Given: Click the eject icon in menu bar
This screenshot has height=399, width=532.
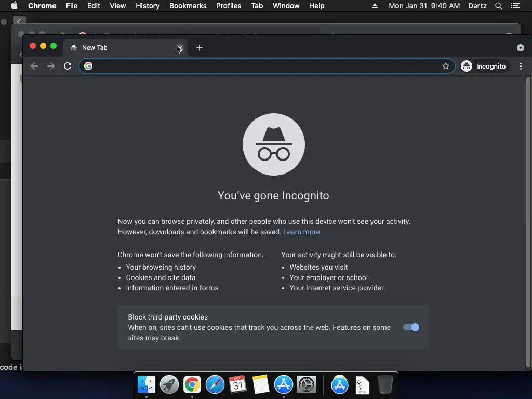Looking at the screenshot, I should tap(375, 6).
